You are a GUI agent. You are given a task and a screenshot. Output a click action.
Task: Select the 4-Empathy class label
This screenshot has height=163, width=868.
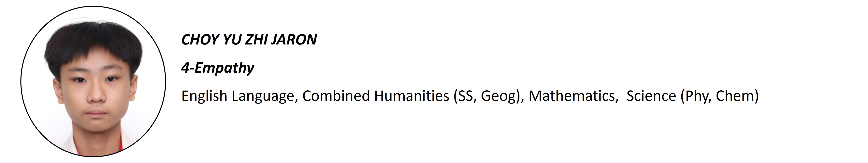click(x=217, y=68)
